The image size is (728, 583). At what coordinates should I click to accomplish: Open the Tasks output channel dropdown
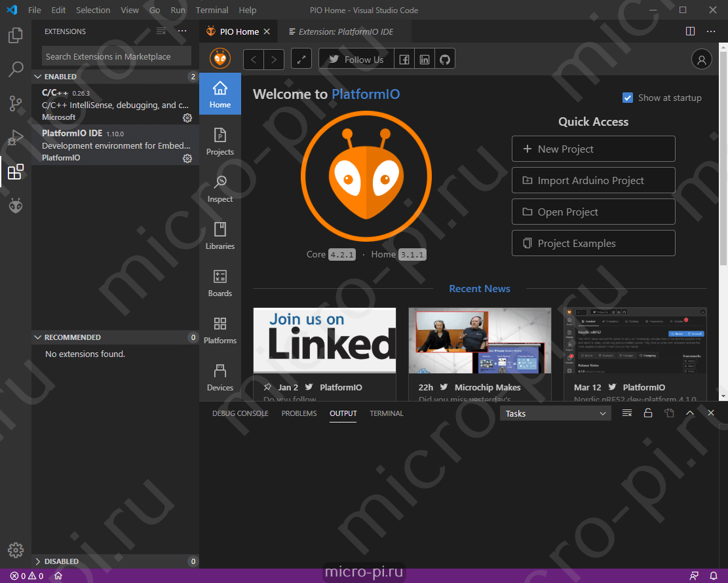coord(555,413)
